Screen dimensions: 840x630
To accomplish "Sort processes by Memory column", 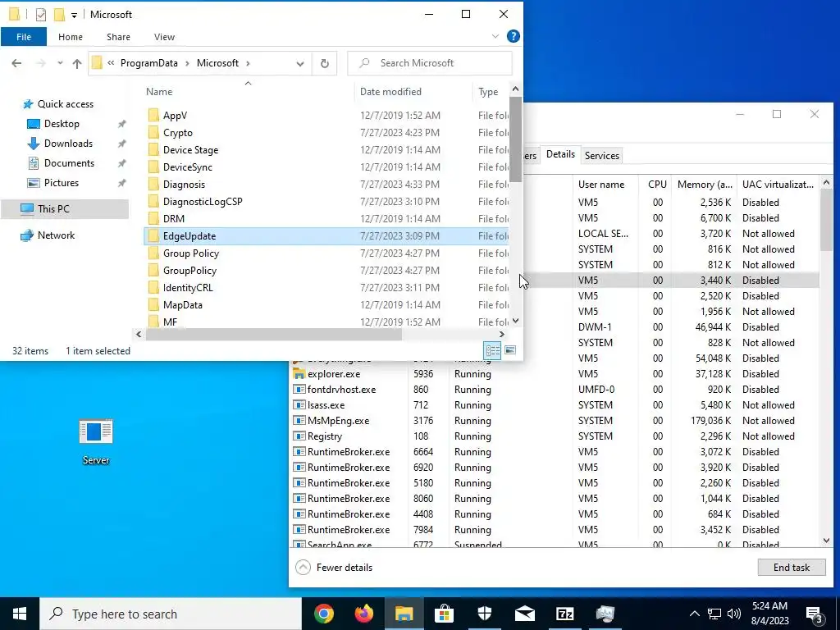I will pos(704,185).
